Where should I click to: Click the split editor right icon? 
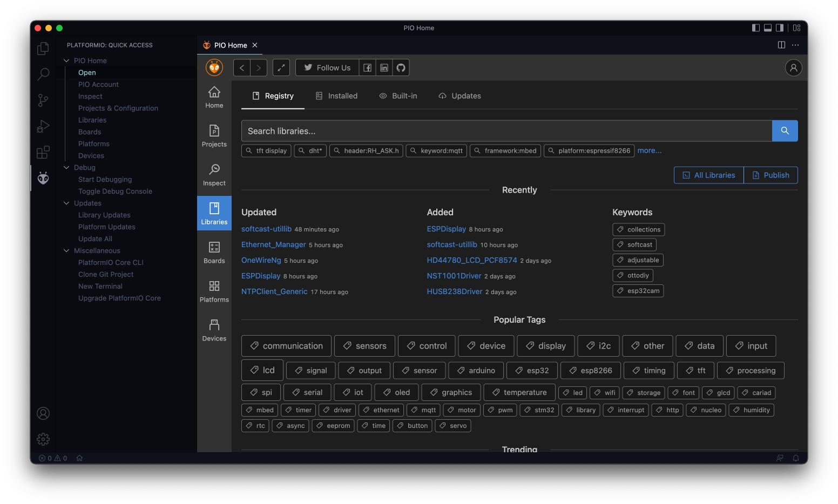pyautogui.click(x=781, y=45)
